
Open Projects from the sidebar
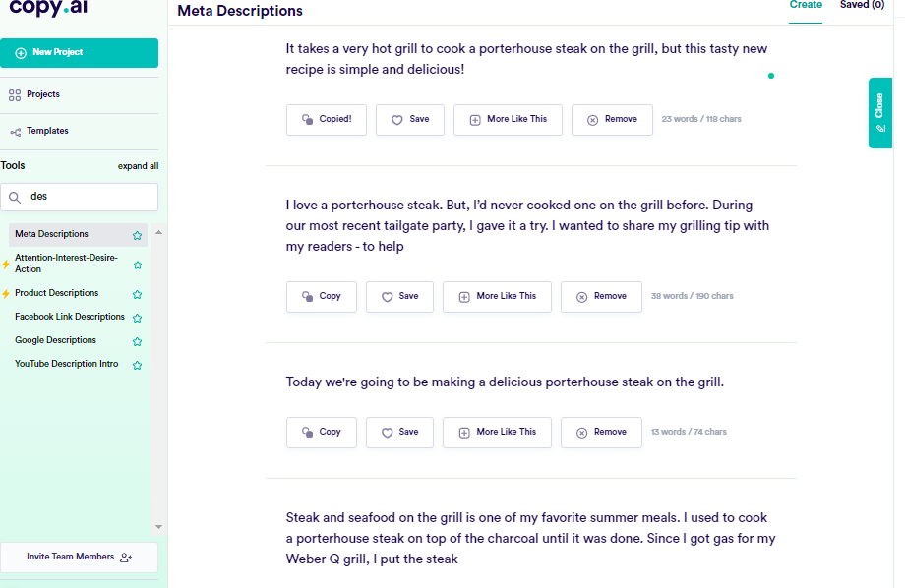(x=42, y=94)
